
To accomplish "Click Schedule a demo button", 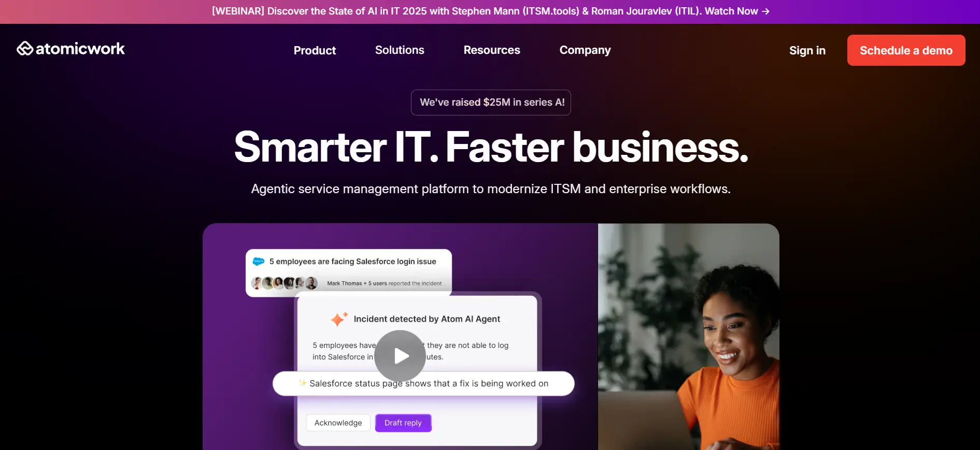I will [x=906, y=50].
